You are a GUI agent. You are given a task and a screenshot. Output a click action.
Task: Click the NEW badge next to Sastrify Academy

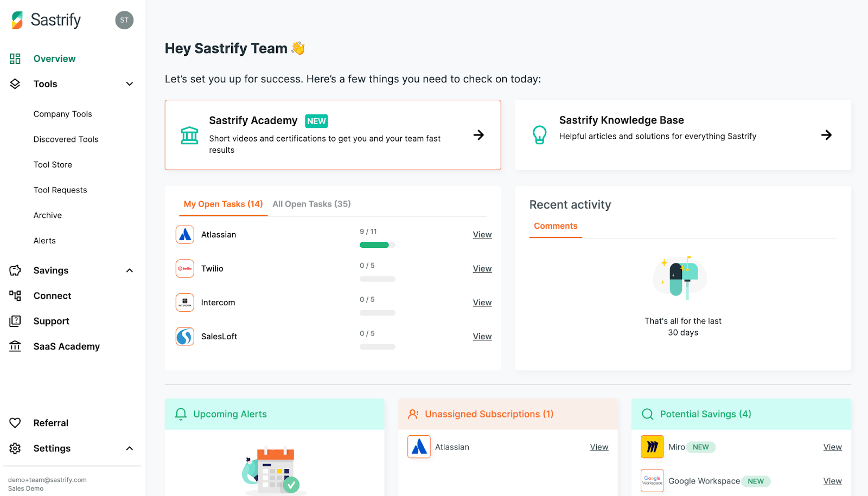316,121
